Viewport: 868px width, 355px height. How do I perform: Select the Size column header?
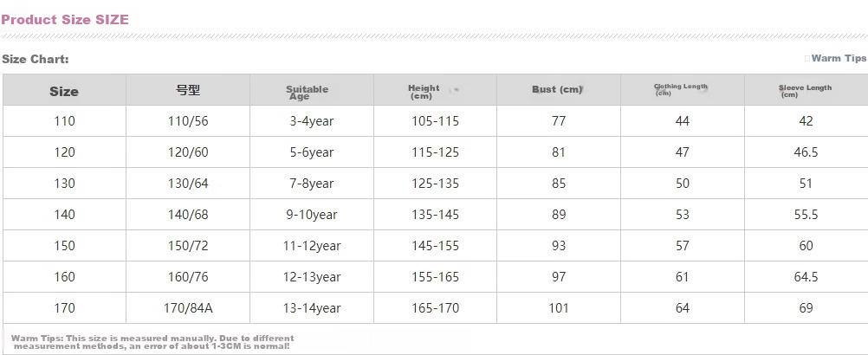click(64, 91)
